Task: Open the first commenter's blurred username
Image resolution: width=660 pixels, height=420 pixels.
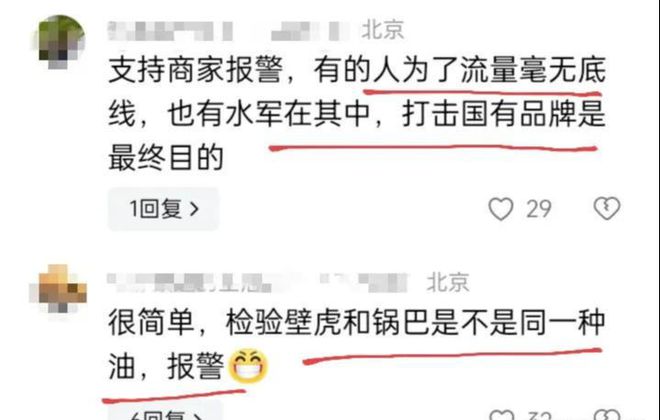Action: pos(229,31)
